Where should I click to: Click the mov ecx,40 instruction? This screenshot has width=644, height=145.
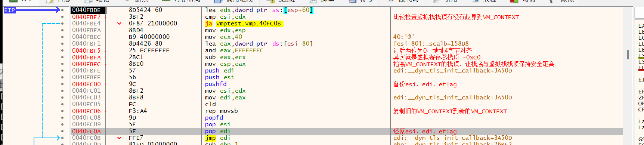tap(223, 37)
